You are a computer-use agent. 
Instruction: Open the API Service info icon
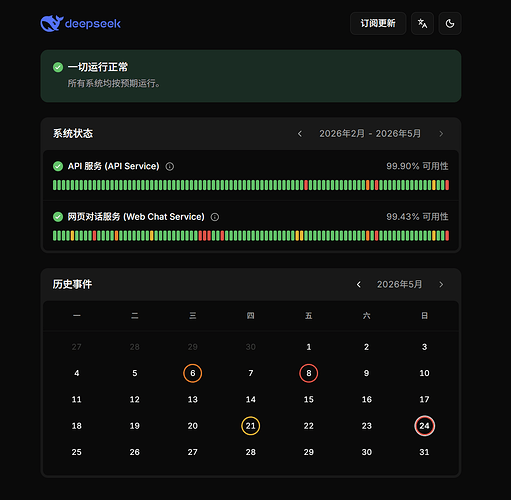tap(170, 166)
